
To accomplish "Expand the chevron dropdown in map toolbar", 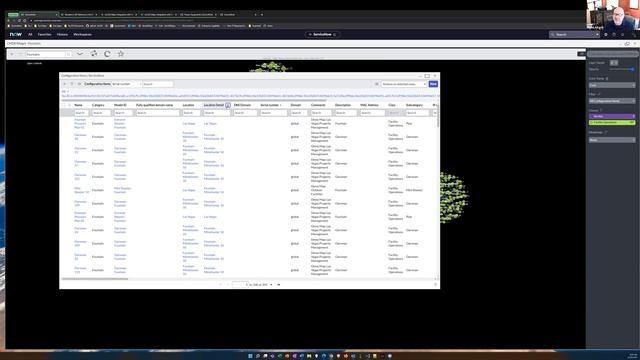I will coord(80,54).
